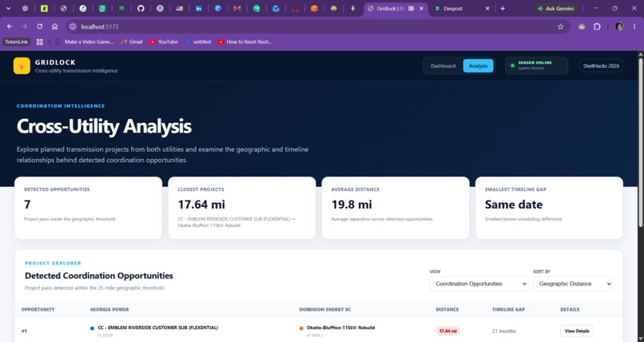This screenshot has height=342, width=644.
Task: Switch to the Devpost browser tab
Action: click(x=460, y=8)
